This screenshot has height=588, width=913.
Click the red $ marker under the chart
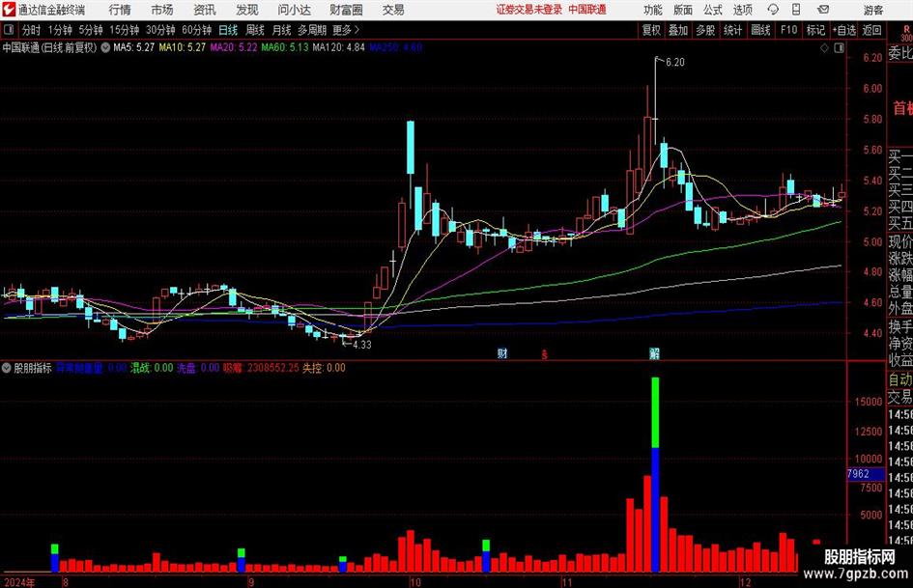545,354
